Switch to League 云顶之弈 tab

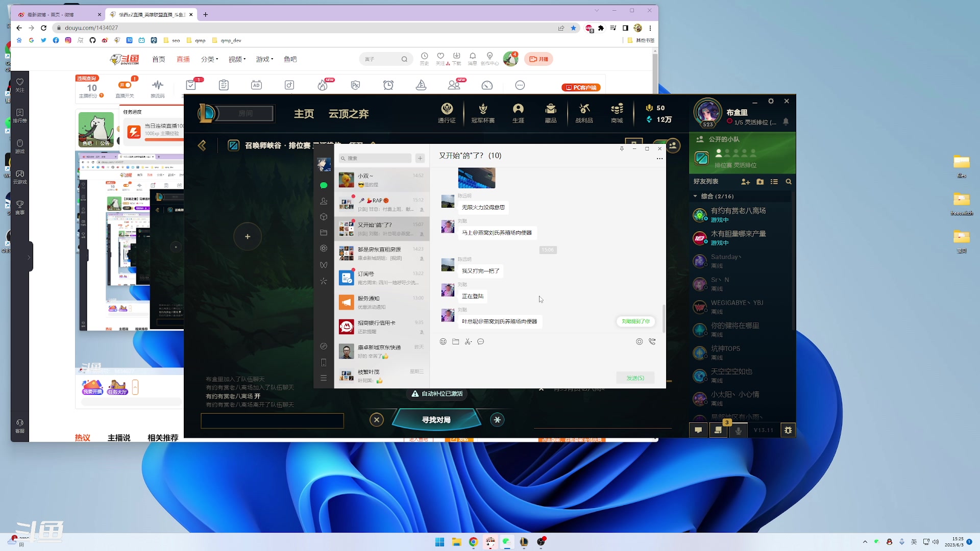coord(349,114)
